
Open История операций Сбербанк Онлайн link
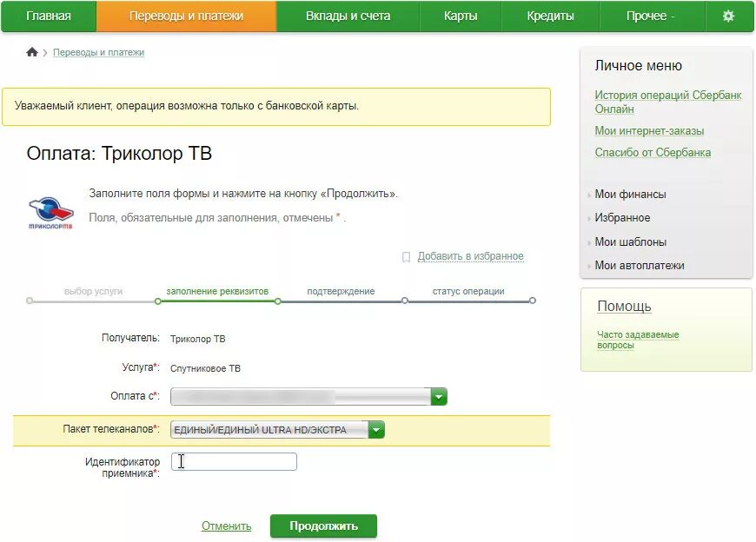(x=667, y=102)
